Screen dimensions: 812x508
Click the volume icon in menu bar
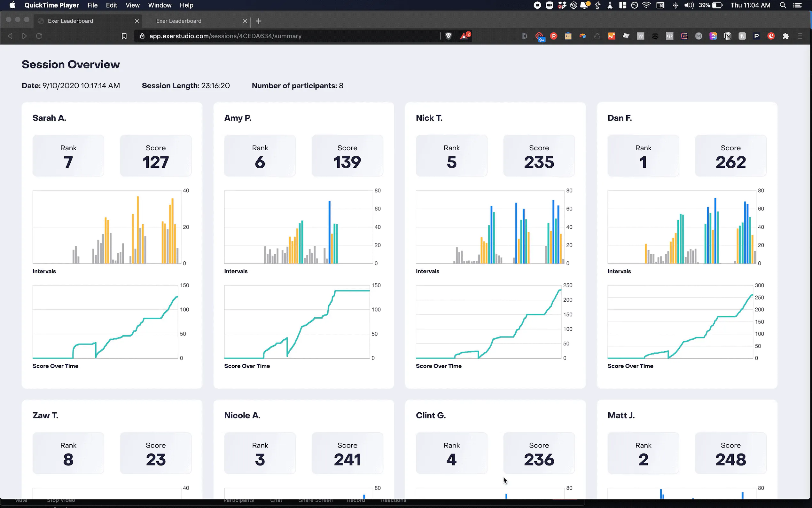tap(689, 5)
